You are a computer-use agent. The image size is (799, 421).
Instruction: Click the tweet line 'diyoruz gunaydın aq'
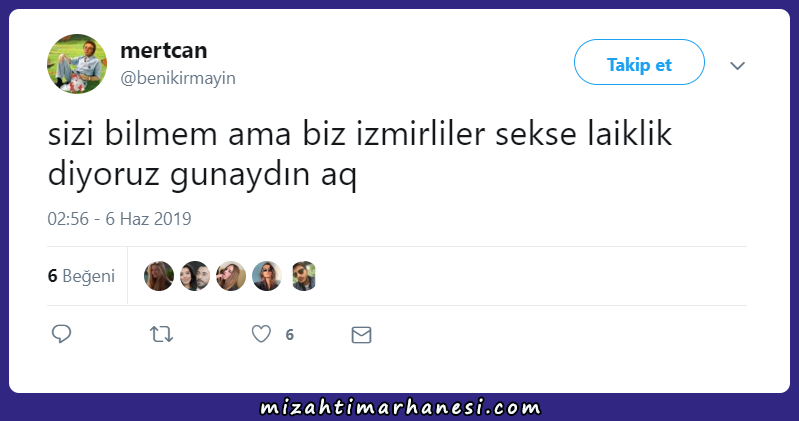pos(202,175)
